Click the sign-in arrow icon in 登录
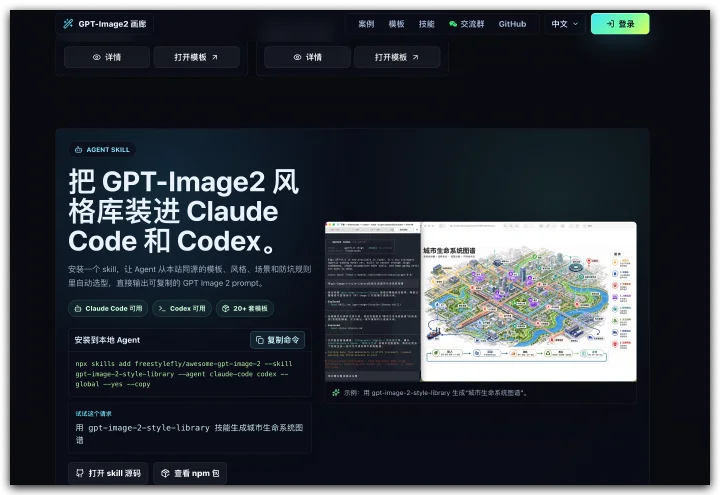The width and height of the screenshot is (720, 495). 610,24
